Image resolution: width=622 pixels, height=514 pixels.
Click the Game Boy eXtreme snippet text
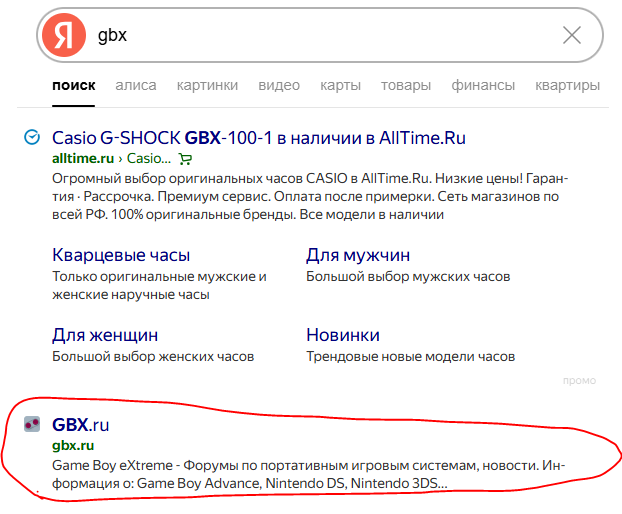point(308,474)
